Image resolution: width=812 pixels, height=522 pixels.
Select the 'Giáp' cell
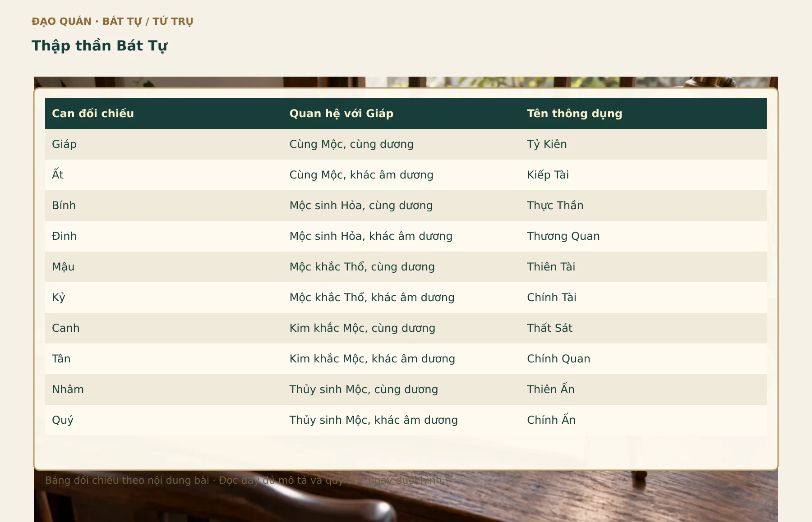point(164,144)
